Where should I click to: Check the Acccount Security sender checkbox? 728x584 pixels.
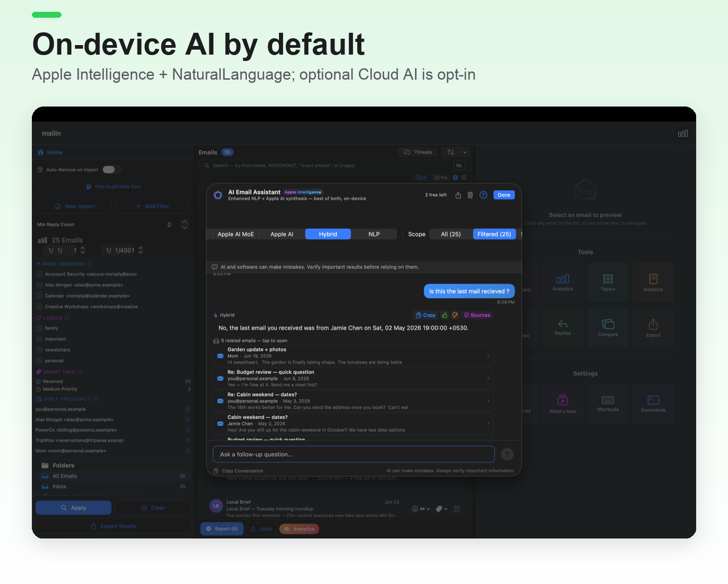[x=39, y=274]
